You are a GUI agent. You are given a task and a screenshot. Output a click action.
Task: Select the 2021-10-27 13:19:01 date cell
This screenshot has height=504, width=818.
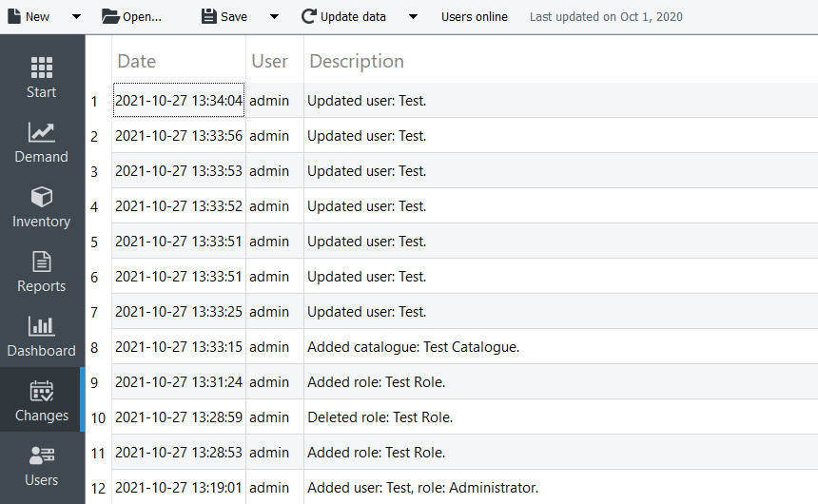pyautogui.click(x=179, y=488)
